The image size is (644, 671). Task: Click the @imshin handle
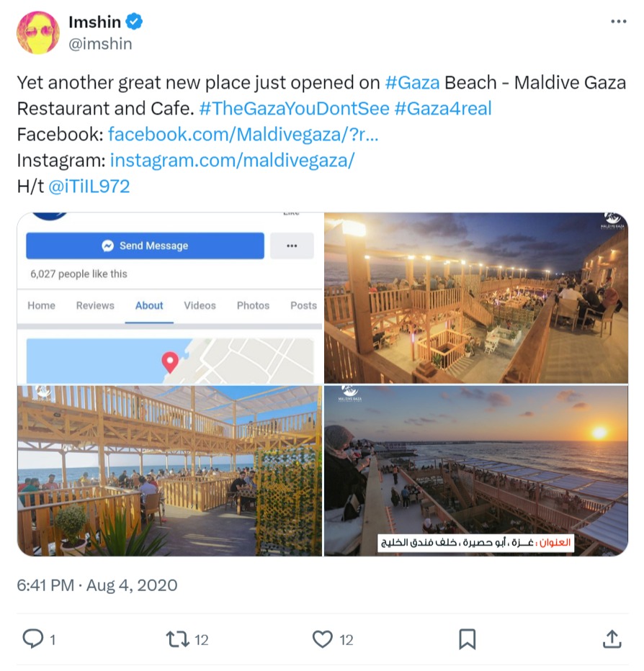(100, 44)
